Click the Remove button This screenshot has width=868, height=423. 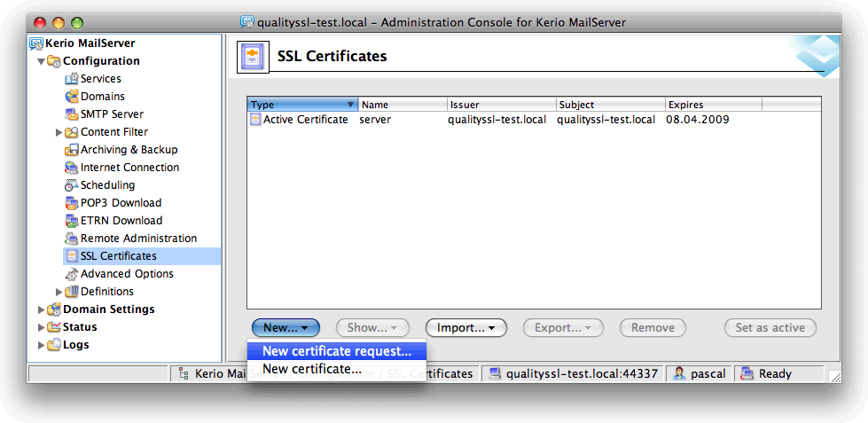click(653, 328)
